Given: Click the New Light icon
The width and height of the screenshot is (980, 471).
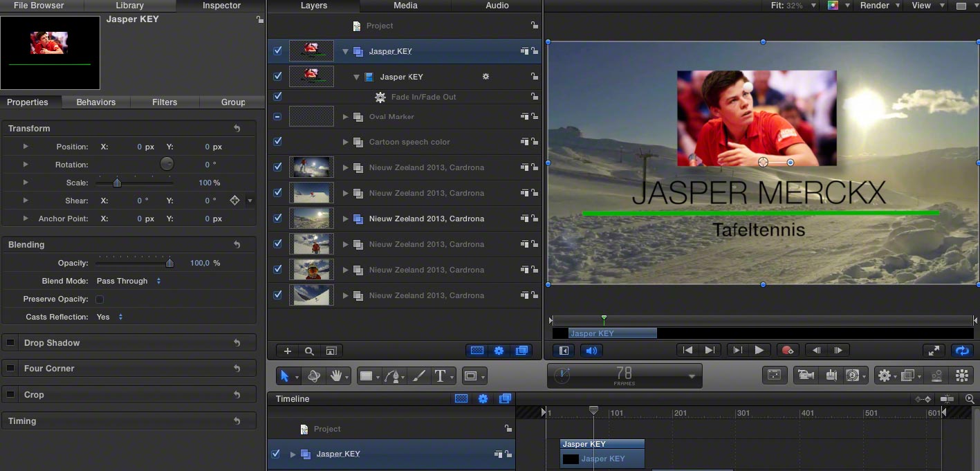Looking at the screenshot, I should coord(831,376).
